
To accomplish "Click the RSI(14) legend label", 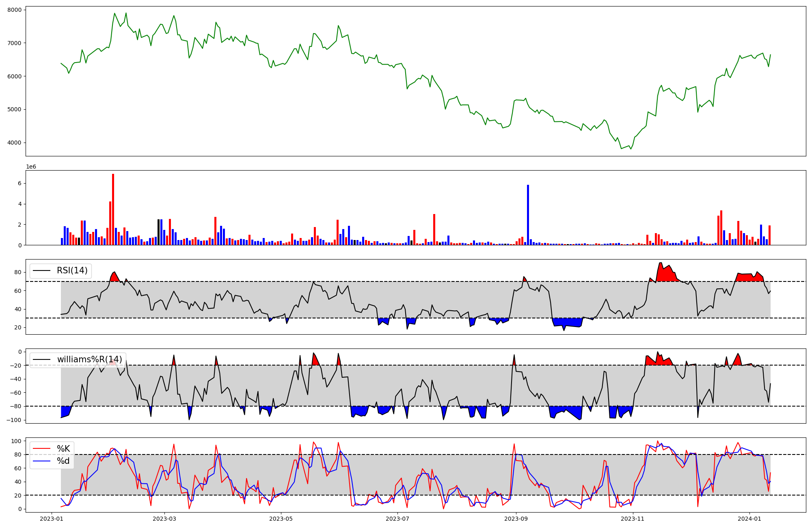I will click(72, 270).
